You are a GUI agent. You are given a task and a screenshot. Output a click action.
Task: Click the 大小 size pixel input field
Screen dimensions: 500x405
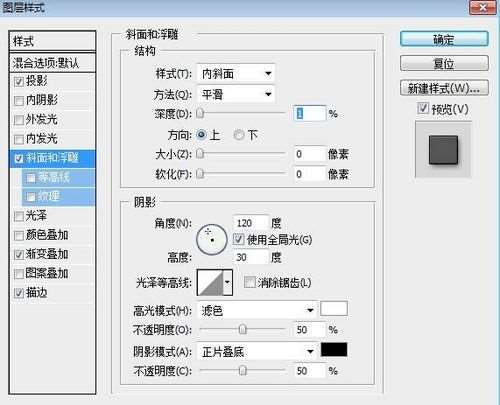(310, 154)
